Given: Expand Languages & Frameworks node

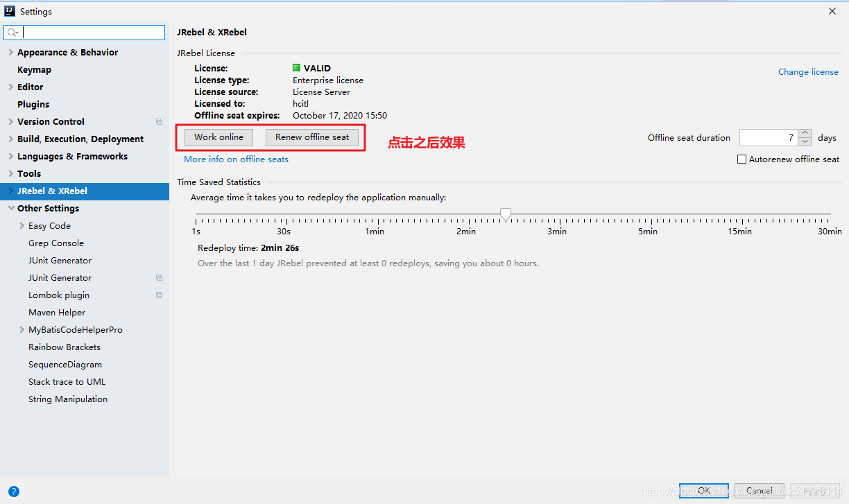Looking at the screenshot, I should 10,157.
